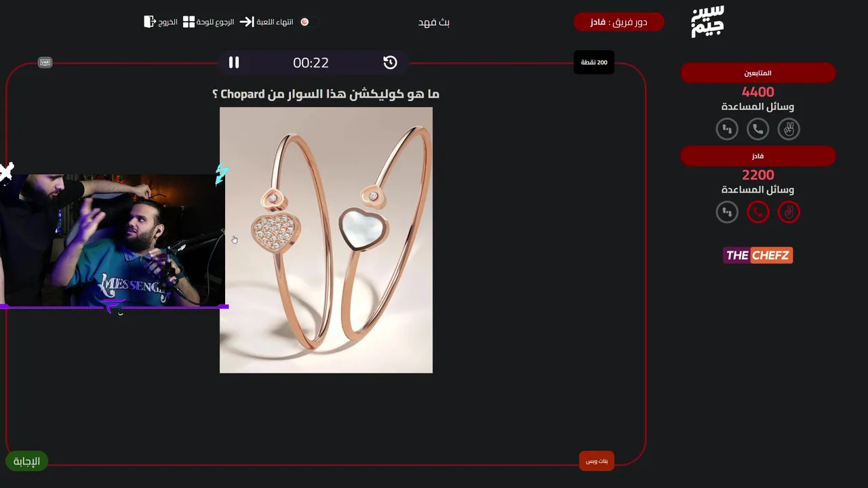The height and width of the screenshot is (488, 868).
Task: Click وسائل المساعدة label under 2200
Action: point(758,190)
